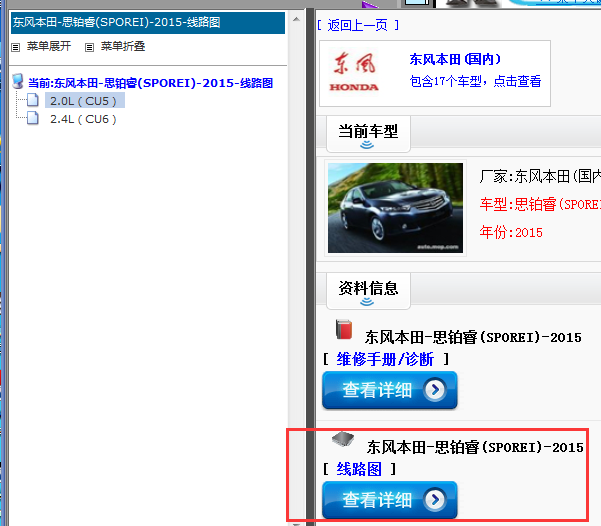The image size is (601, 526).
Task: Click the computer icon beside current tree root
Action: (18, 81)
